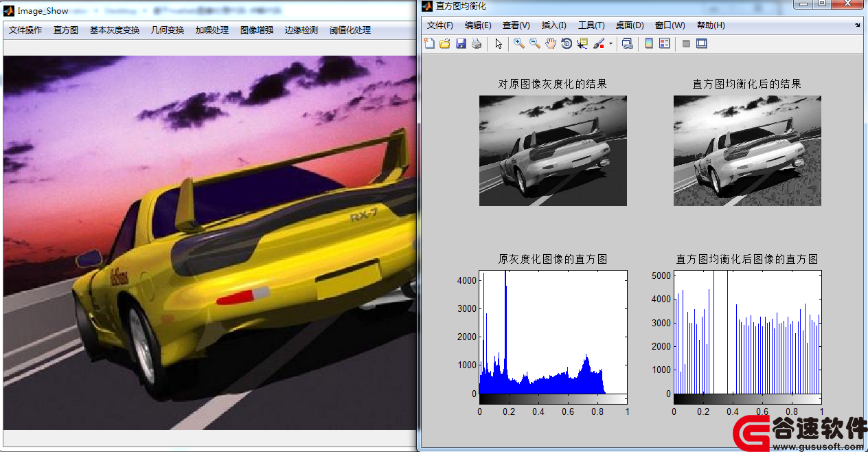Screen dimensions: 868x452
Task: Click the title 对原图像灰度化的结果
Action: pyautogui.click(x=553, y=84)
